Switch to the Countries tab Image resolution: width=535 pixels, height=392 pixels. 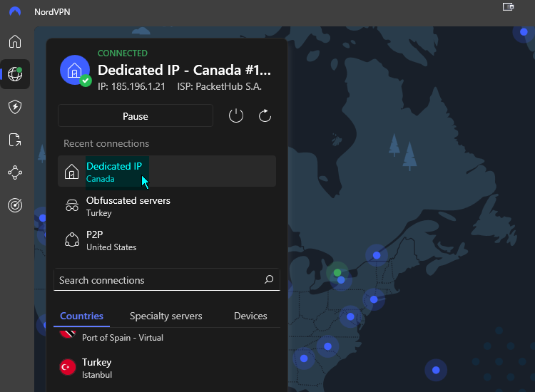81,316
